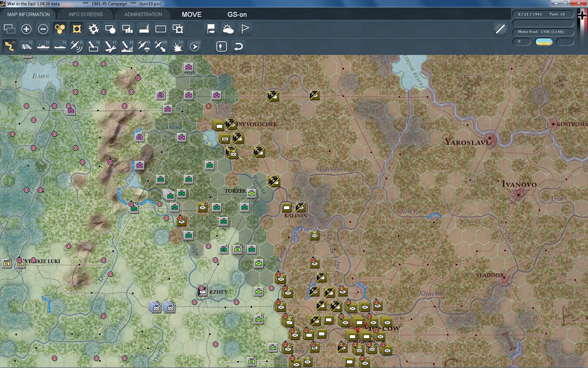
Task: Select F6 bomb unit mode
Action: (x=93, y=46)
